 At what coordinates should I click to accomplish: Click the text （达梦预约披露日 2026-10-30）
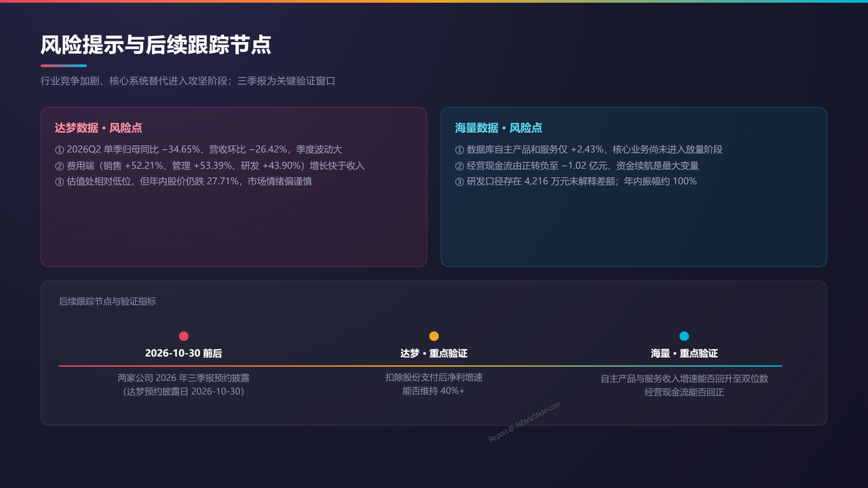point(184,391)
